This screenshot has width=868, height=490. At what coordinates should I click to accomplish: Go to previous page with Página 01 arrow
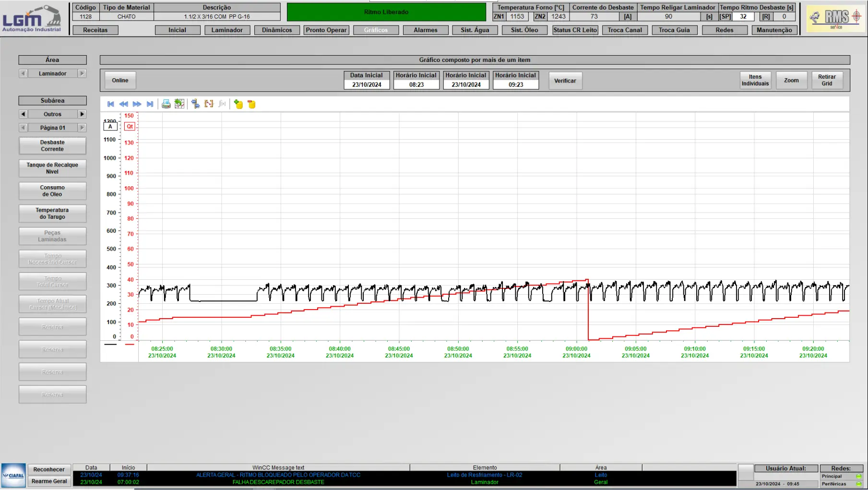tap(23, 127)
